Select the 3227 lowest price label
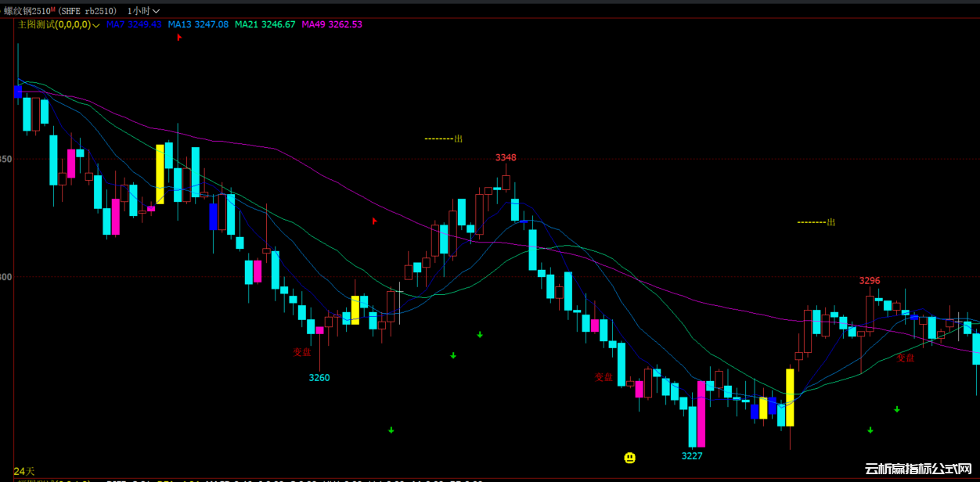The height and width of the screenshot is (482, 980). [692, 456]
